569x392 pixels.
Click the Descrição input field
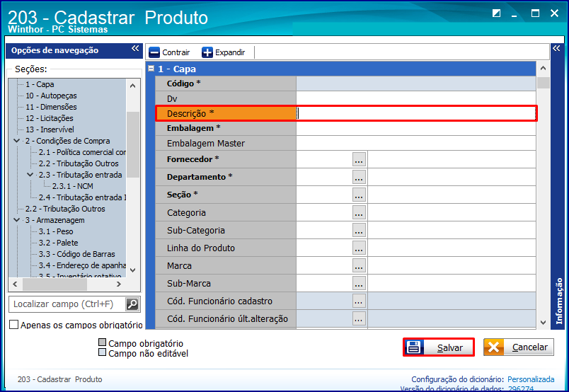point(416,114)
